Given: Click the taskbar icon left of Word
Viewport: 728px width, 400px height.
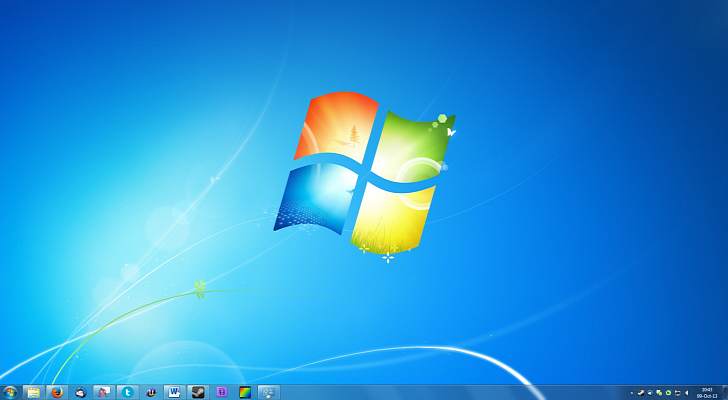Looking at the screenshot, I should click(x=151, y=392).
